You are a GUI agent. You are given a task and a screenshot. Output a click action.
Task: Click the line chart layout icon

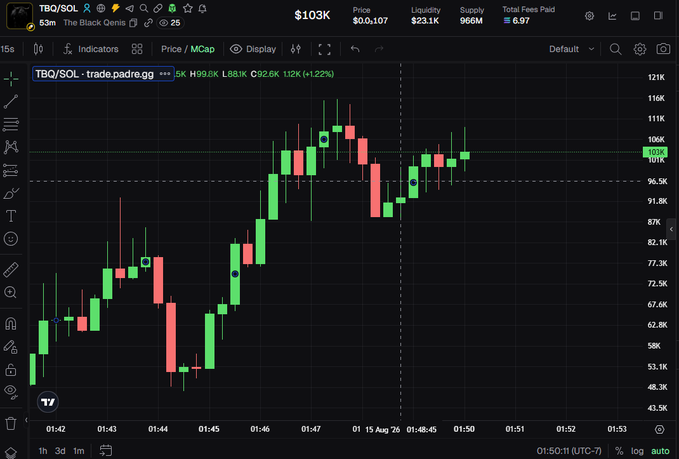pos(612,16)
